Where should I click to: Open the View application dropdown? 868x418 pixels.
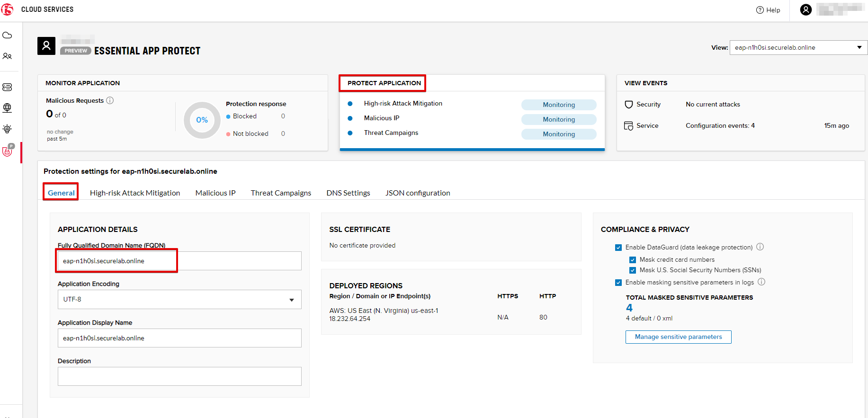(798, 47)
